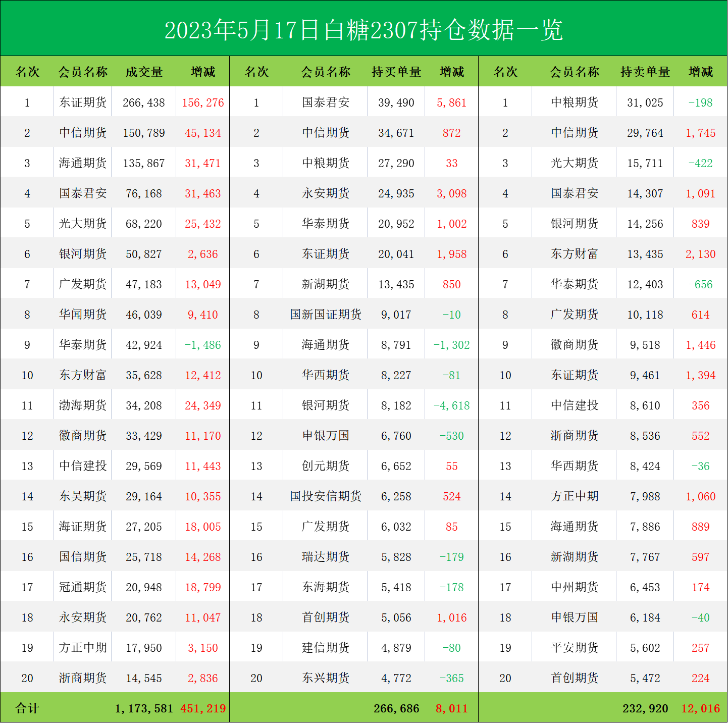728x723 pixels.
Task: Click the member name 华闻期货
Action: [x=83, y=314]
